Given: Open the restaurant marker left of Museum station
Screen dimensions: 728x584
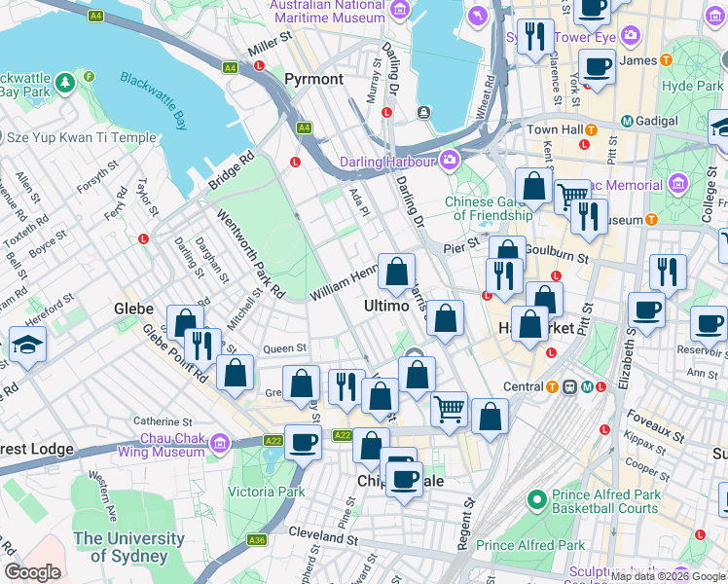Looking at the screenshot, I should pyautogui.click(x=589, y=220).
